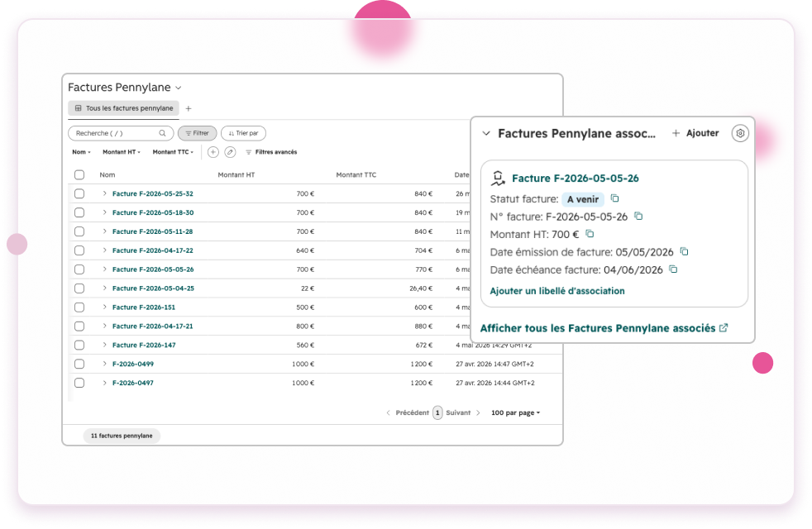Screen dimensions: 812x529
Task: Select the Tous les factures pennylane tab
Action: pyautogui.click(x=124, y=108)
